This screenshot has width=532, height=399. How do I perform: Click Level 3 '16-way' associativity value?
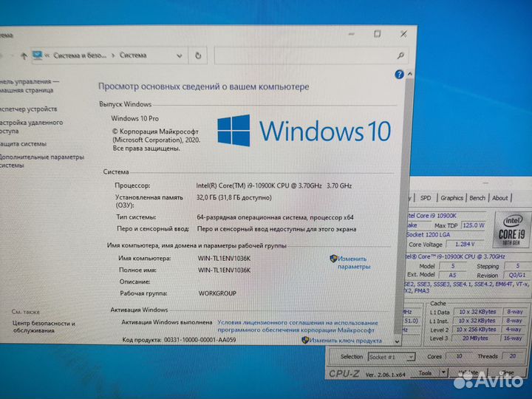pyautogui.click(x=513, y=338)
